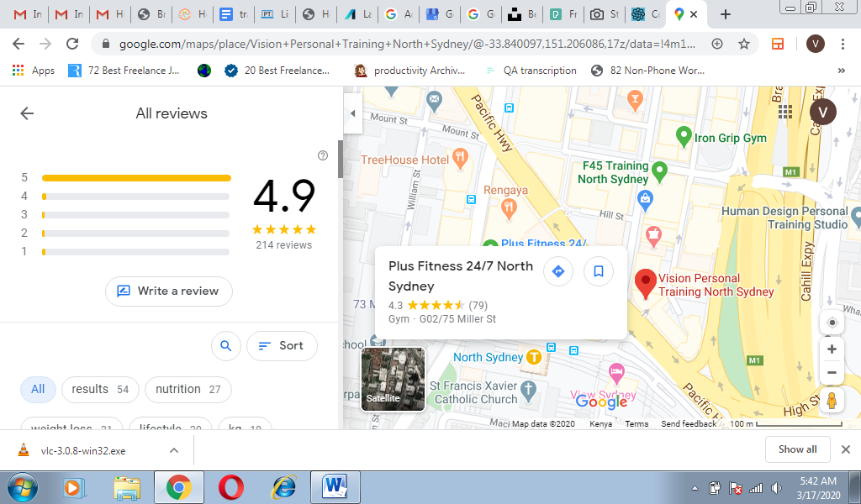This screenshot has height=504, width=861.
Task: Bookmark this page with star icon
Action: coord(743,44)
